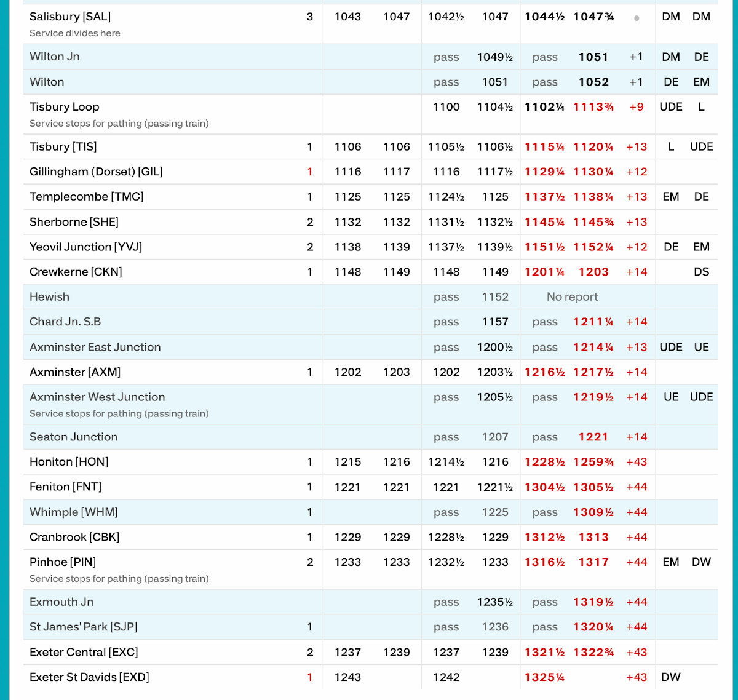The image size is (738, 700).
Task: Select the 1259¾ actual departure at Honiton
Action: pos(593,462)
